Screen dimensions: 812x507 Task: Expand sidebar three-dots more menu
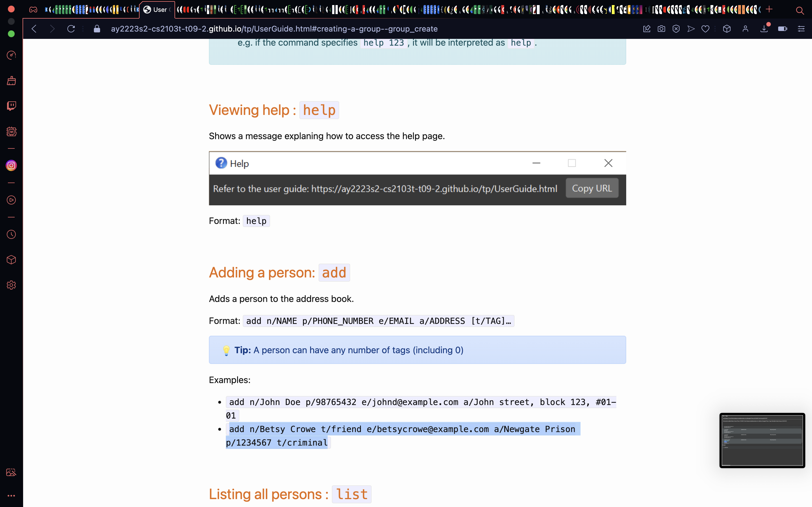pos(11,496)
